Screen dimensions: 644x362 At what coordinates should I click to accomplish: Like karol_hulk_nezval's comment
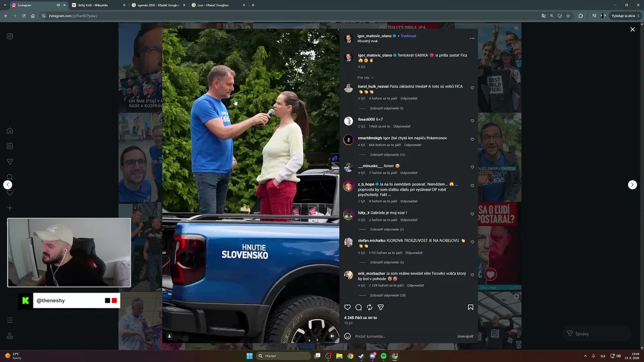472,88
